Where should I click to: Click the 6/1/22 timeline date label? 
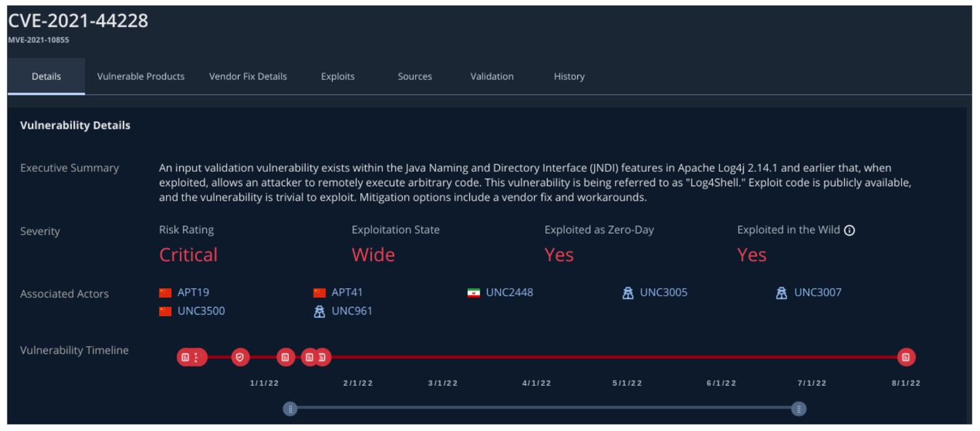click(x=721, y=383)
